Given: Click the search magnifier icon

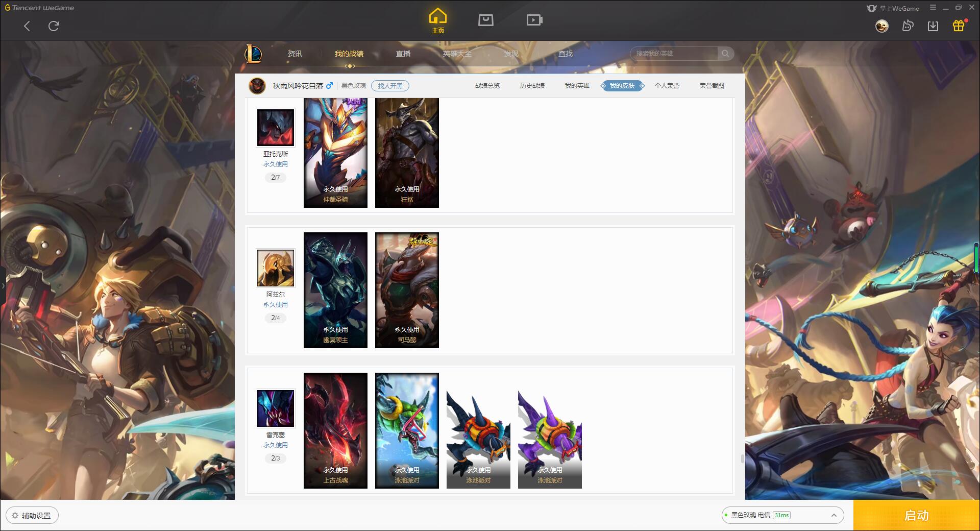Looking at the screenshot, I should tap(725, 54).
